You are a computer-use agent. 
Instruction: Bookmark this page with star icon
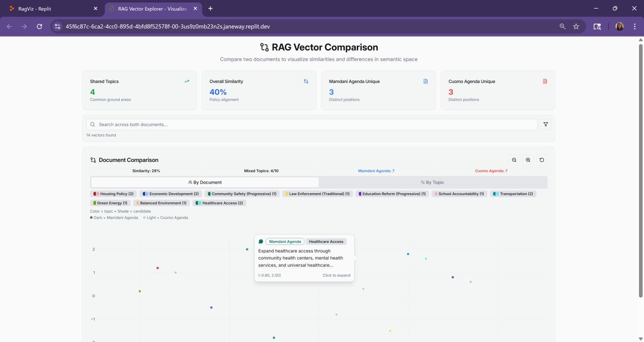click(576, 26)
